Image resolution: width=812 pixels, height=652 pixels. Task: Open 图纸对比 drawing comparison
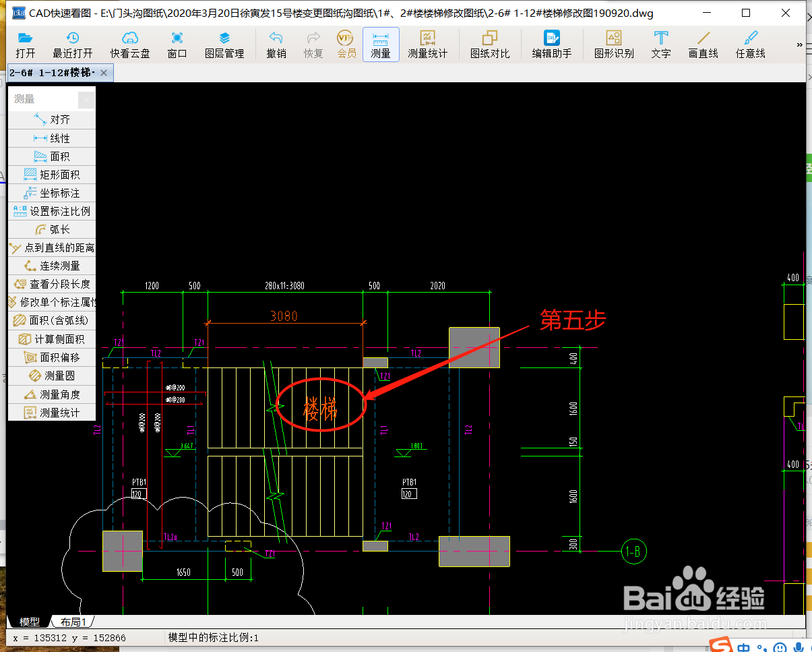tap(490, 45)
